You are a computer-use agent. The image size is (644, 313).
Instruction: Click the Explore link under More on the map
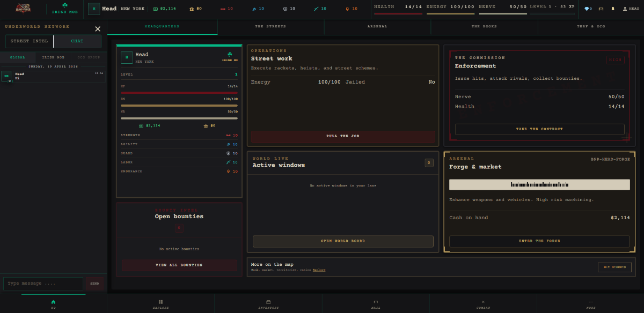(x=319, y=270)
